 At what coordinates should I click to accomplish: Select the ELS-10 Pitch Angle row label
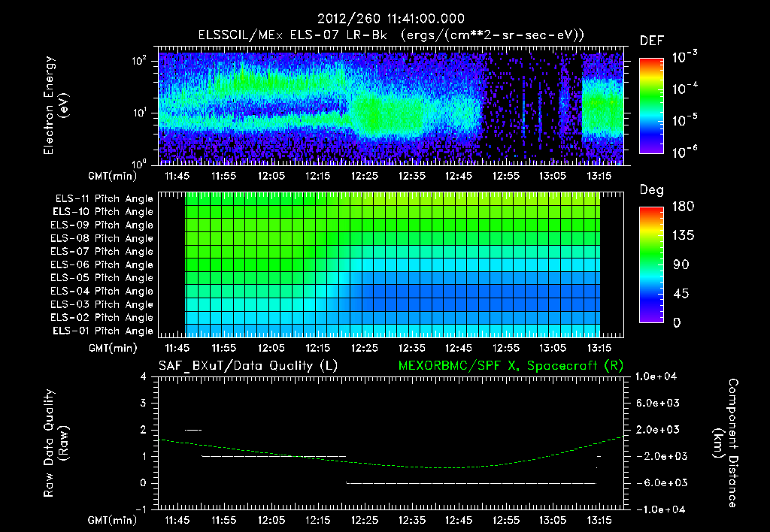tap(103, 212)
